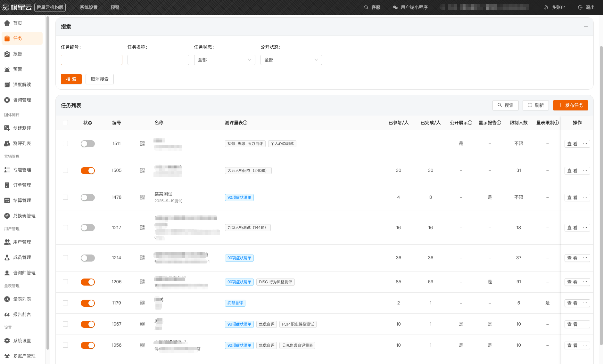This screenshot has height=364, width=603.
Task: Click the 退出 logout icon
Action: point(580,7)
